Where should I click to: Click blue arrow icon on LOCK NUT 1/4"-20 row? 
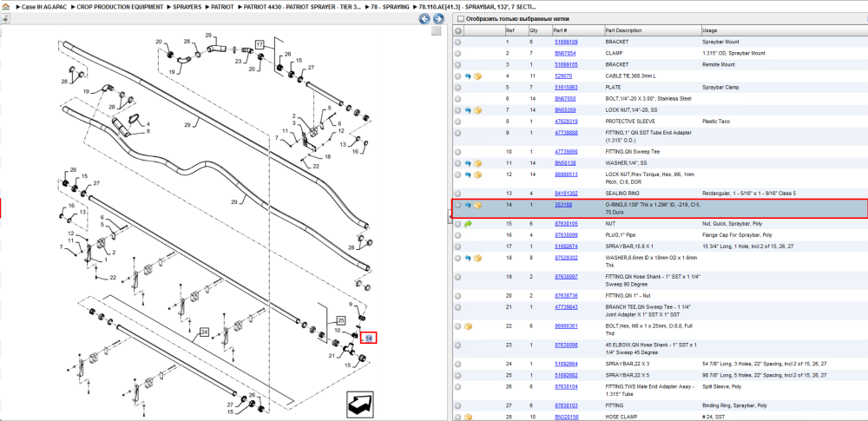(469, 110)
